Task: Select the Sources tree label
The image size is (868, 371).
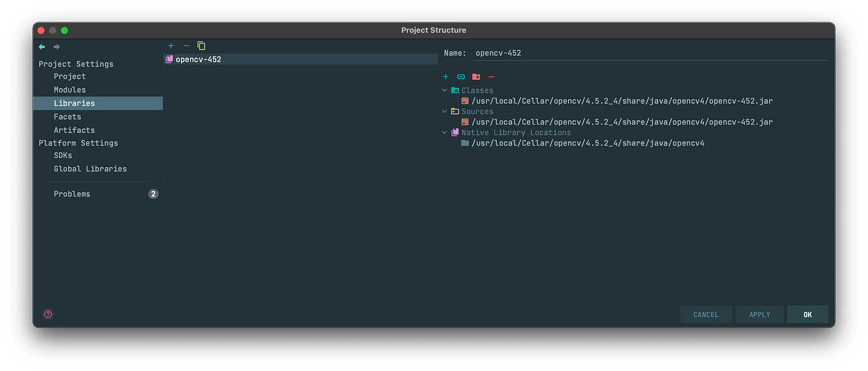Action: [477, 111]
